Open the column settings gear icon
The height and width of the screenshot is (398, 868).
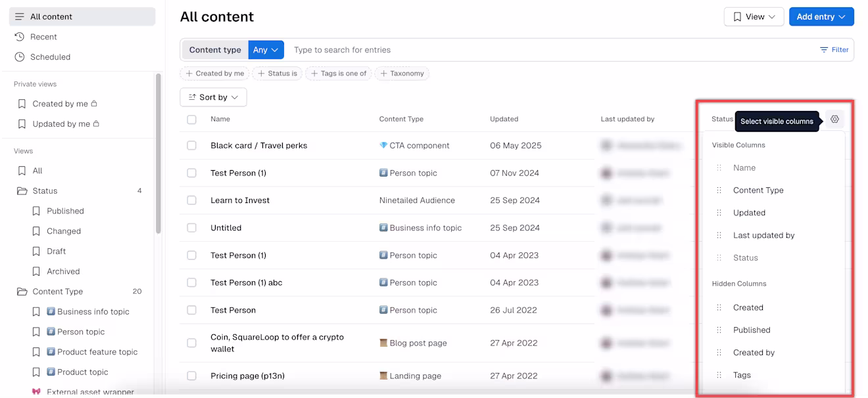[834, 120]
